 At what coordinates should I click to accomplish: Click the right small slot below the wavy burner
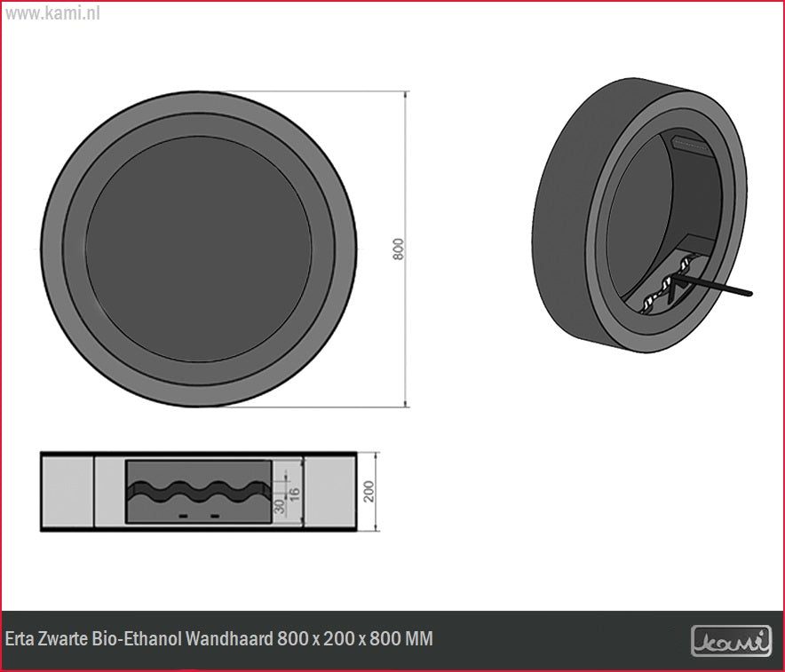click(x=213, y=516)
